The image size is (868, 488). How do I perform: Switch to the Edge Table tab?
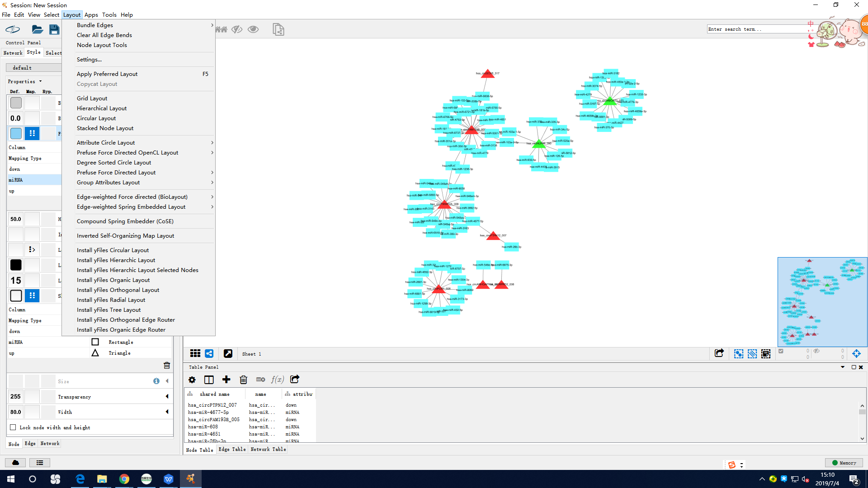232,450
